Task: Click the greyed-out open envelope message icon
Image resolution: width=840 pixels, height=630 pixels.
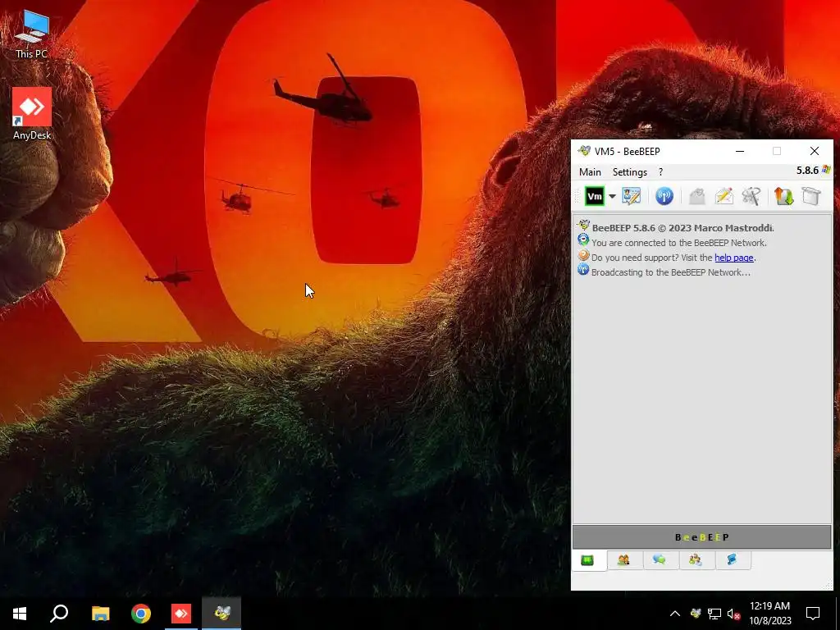Action: click(697, 196)
